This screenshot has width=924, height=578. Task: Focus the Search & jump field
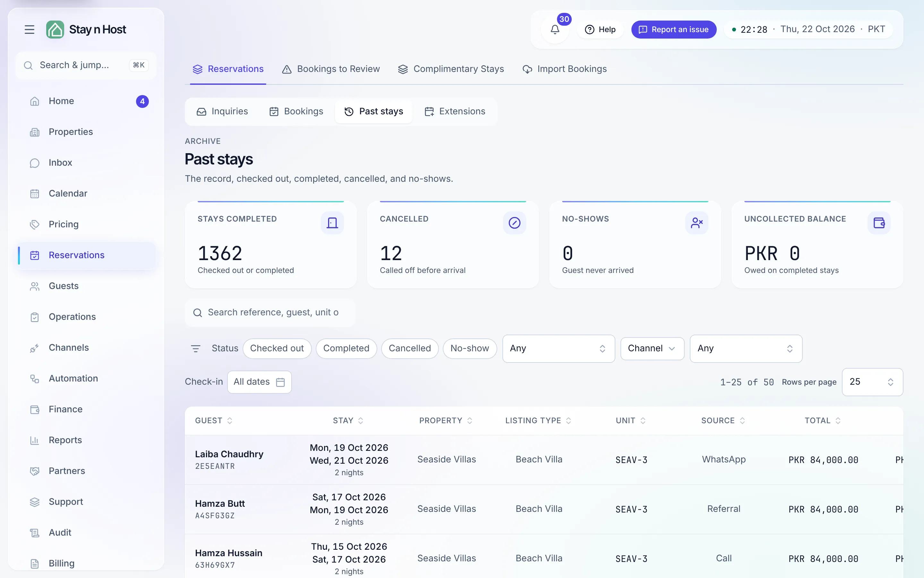tap(86, 66)
